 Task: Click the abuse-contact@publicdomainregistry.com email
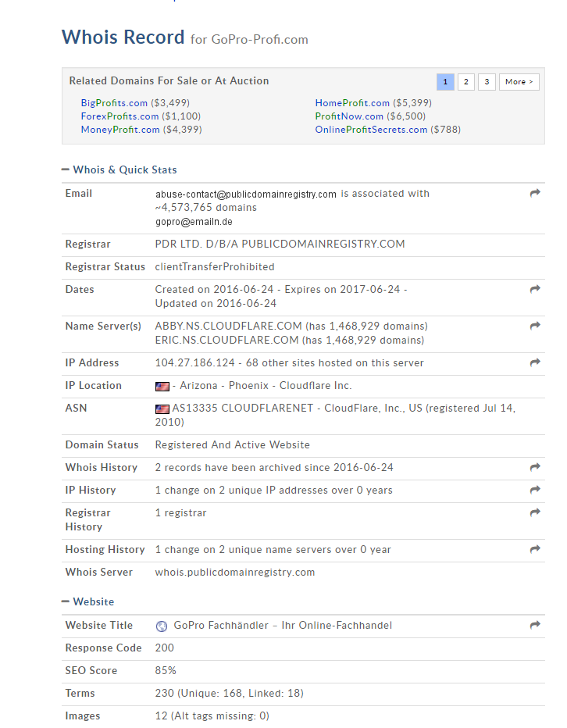tap(246, 194)
